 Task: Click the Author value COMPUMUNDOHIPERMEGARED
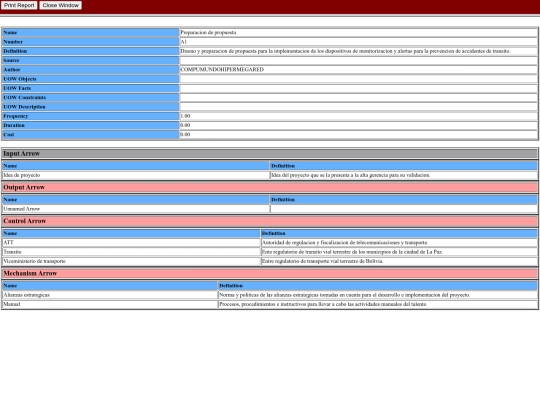tap(222, 70)
